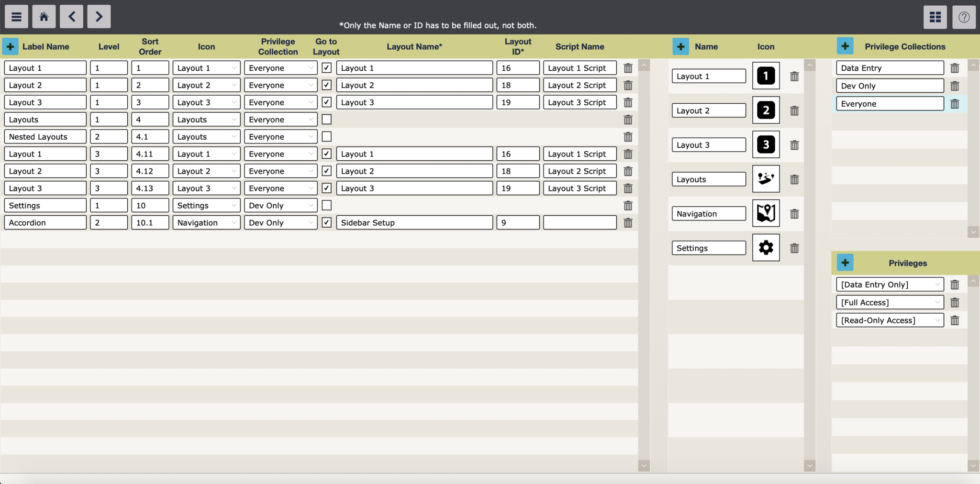
Task: Open the help icon at top right
Action: tap(963, 17)
